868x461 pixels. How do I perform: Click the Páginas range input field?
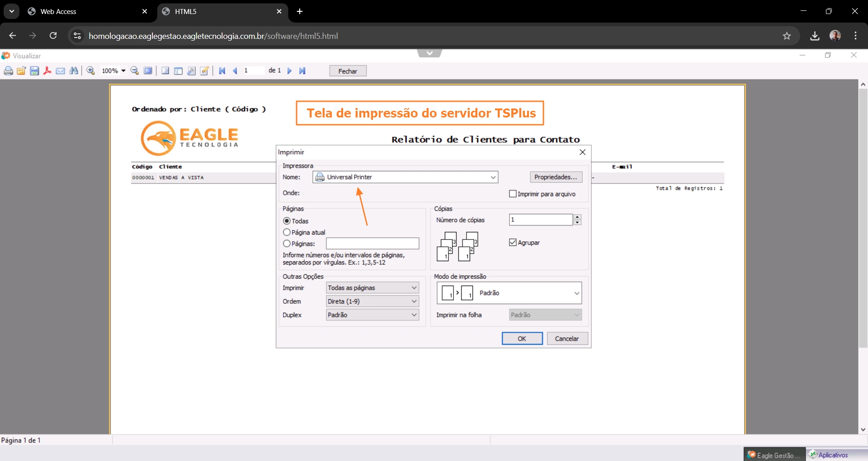tap(373, 244)
